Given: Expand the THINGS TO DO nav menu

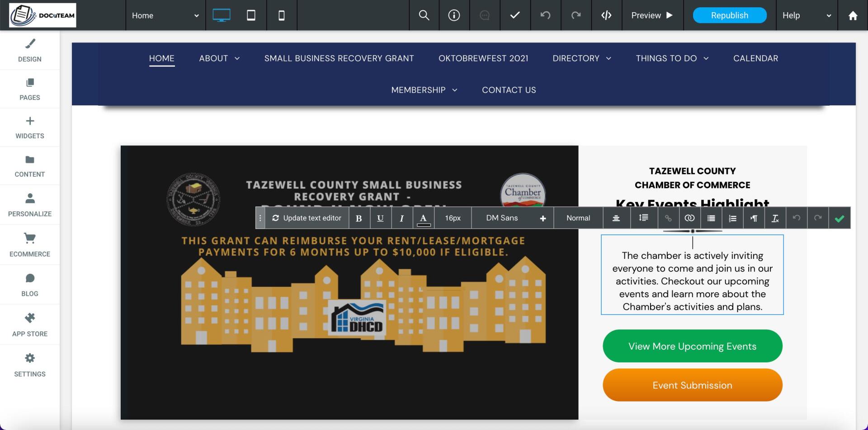Looking at the screenshot, I should tap(672, 58).
